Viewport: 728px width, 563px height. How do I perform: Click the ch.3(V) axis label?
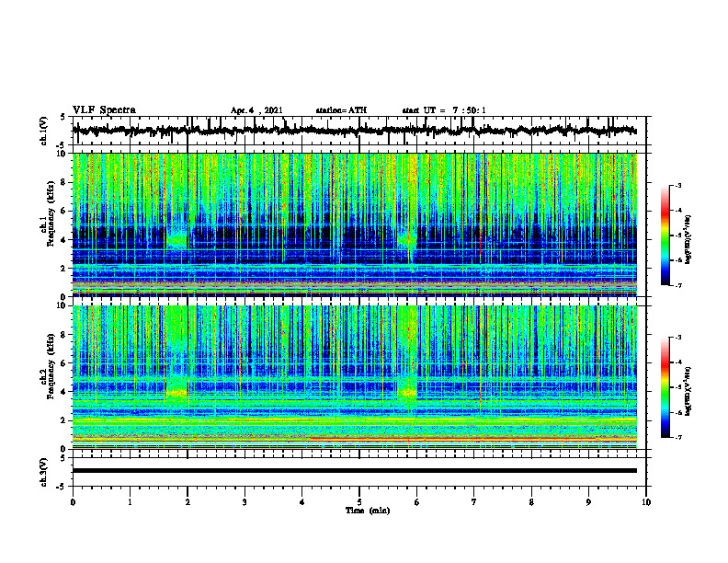(x=44, y=473)
